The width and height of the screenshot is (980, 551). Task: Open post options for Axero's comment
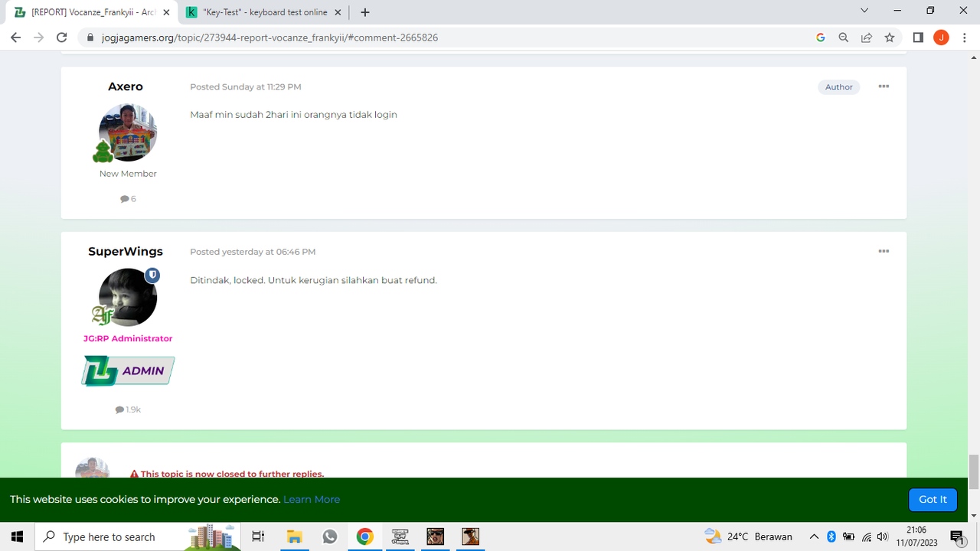pos(884,86)
